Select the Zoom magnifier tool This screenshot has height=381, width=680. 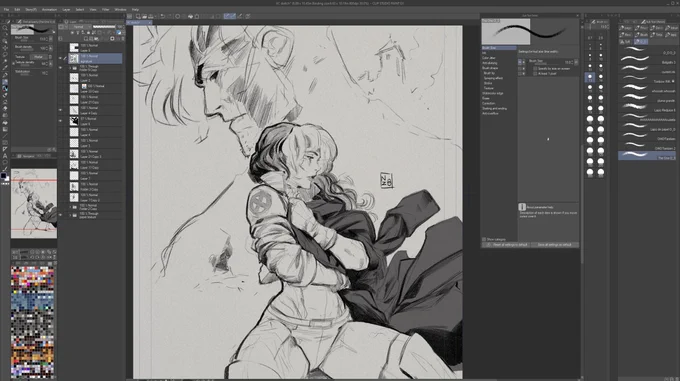pos(5,28)
